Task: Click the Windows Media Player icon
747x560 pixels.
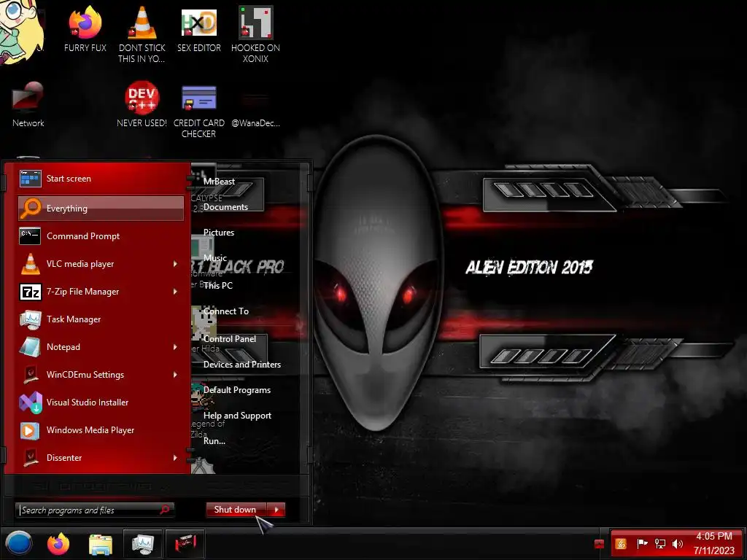Action: coord(30,430)
